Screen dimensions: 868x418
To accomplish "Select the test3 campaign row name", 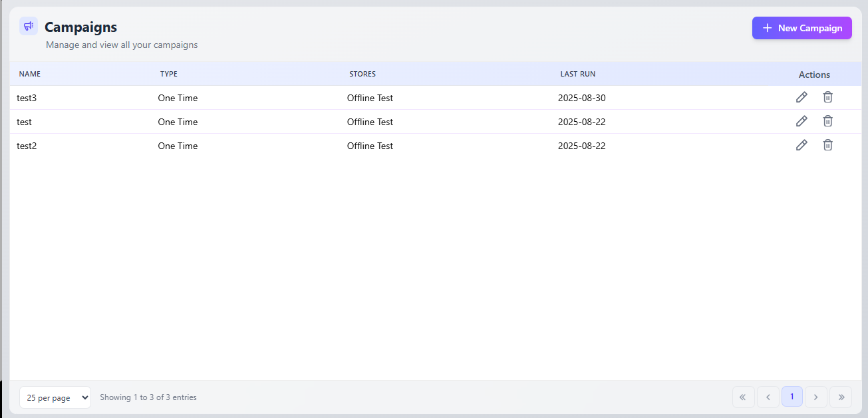I will click(x=27, y=98).
